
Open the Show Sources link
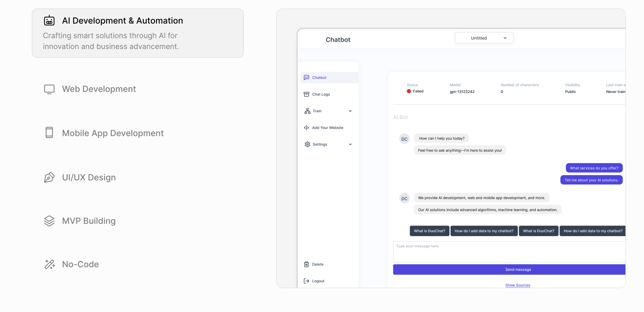click(517, 285)
